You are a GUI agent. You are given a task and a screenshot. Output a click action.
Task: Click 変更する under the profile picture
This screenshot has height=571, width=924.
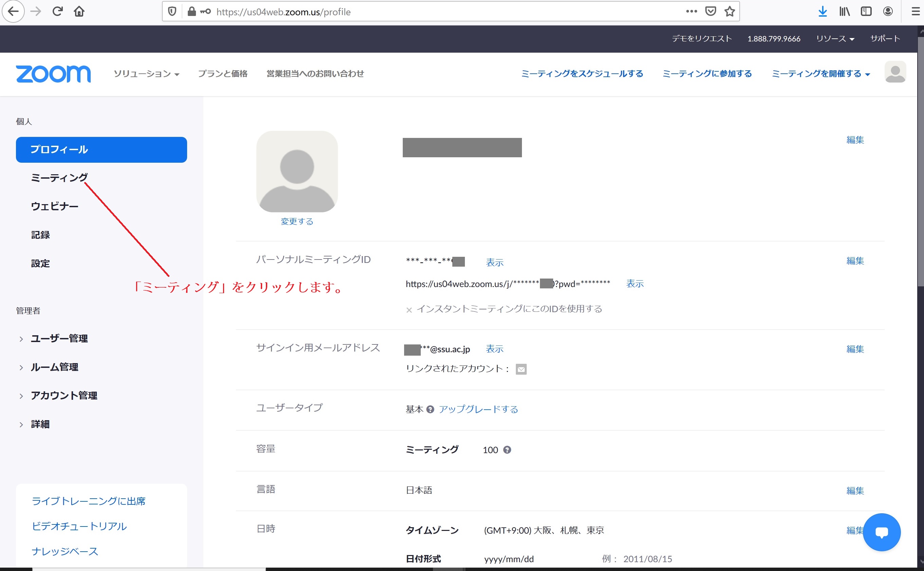point(297,221)
